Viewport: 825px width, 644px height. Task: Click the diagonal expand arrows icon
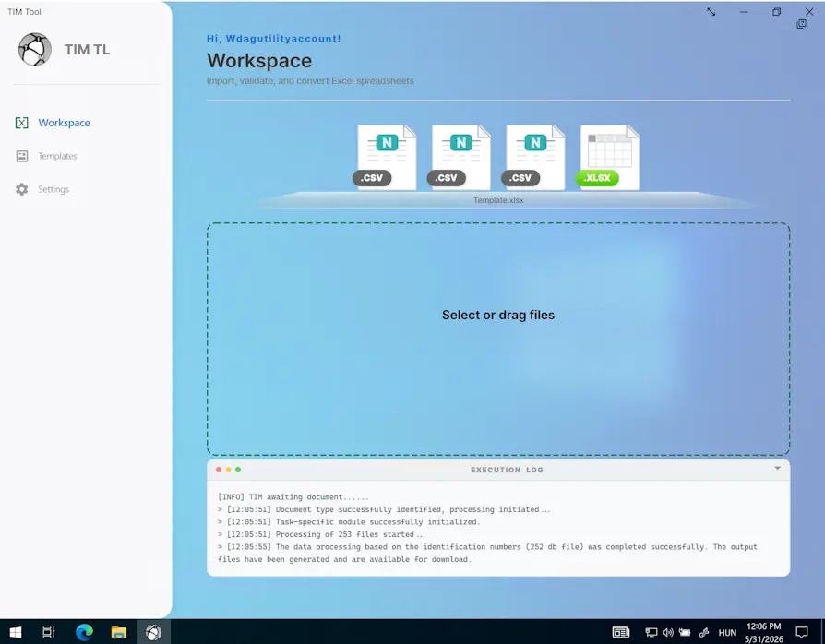tap(711, 12)
